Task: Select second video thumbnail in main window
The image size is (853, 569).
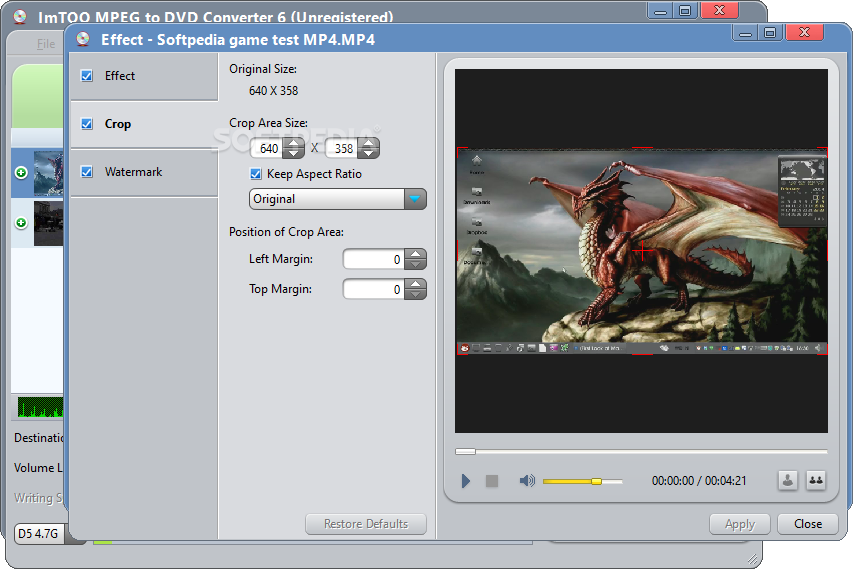Action: (48, 223)
